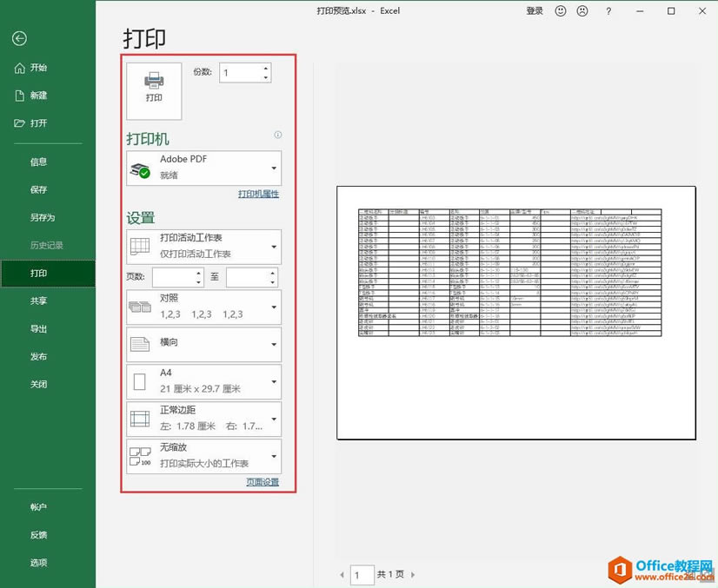Open the 对照 collation dropdown
Screen dimensions: 718x588
272,307
